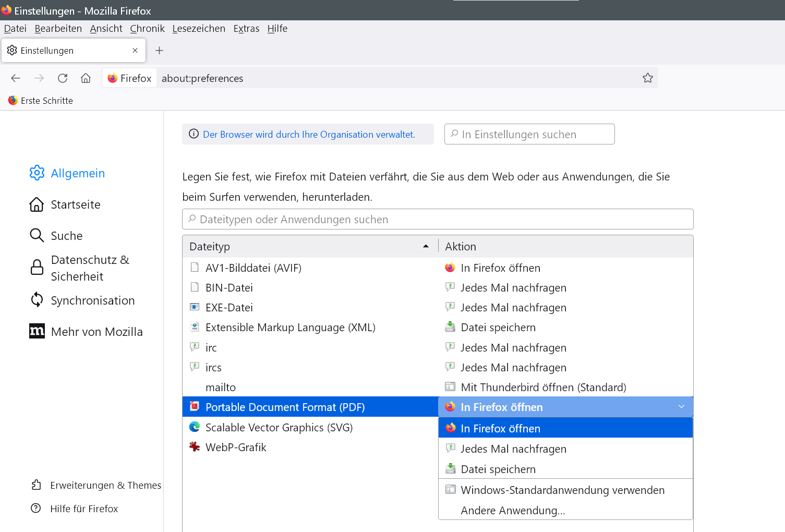Select 'Windows-Standardanwendung verwenden' option
The width and height of the screenshot is (785, 532).
(562, 490)
